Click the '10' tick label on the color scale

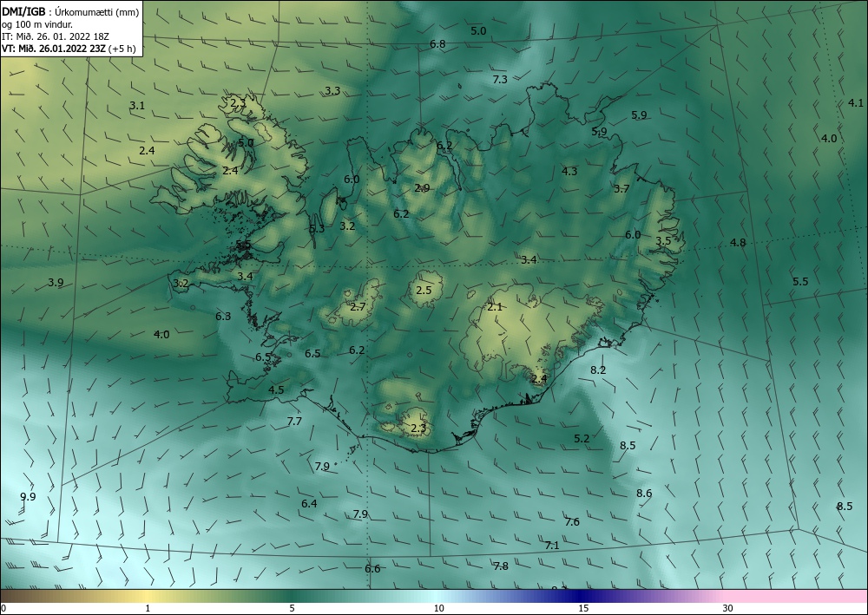pos(439,608)
